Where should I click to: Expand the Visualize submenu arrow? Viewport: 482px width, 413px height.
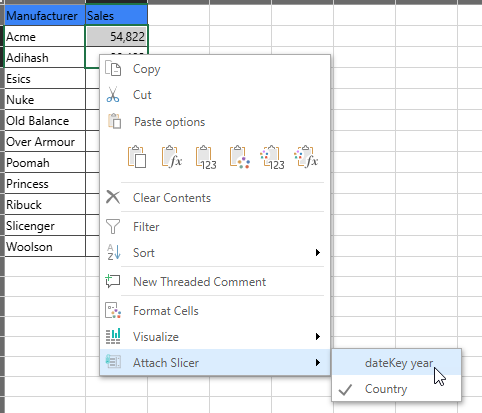(318, 337)
